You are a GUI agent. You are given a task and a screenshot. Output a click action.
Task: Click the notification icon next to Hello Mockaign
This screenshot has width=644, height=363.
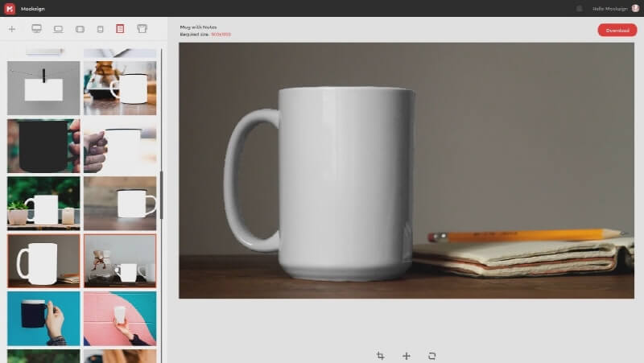click(579, 8)
